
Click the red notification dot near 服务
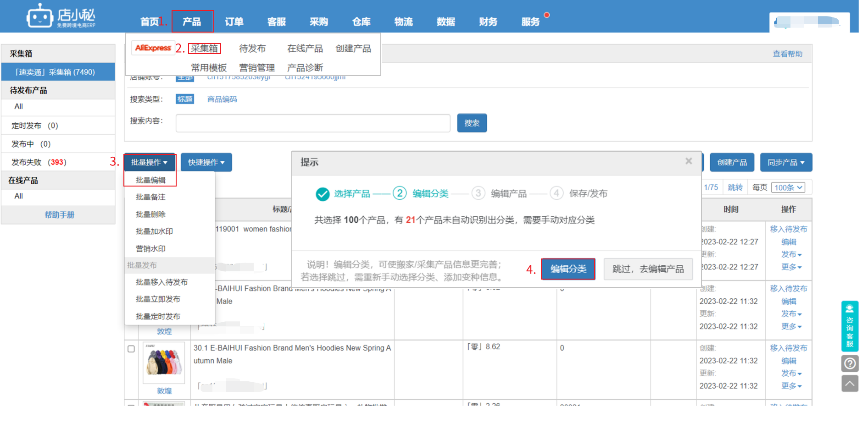click(546, 15)
